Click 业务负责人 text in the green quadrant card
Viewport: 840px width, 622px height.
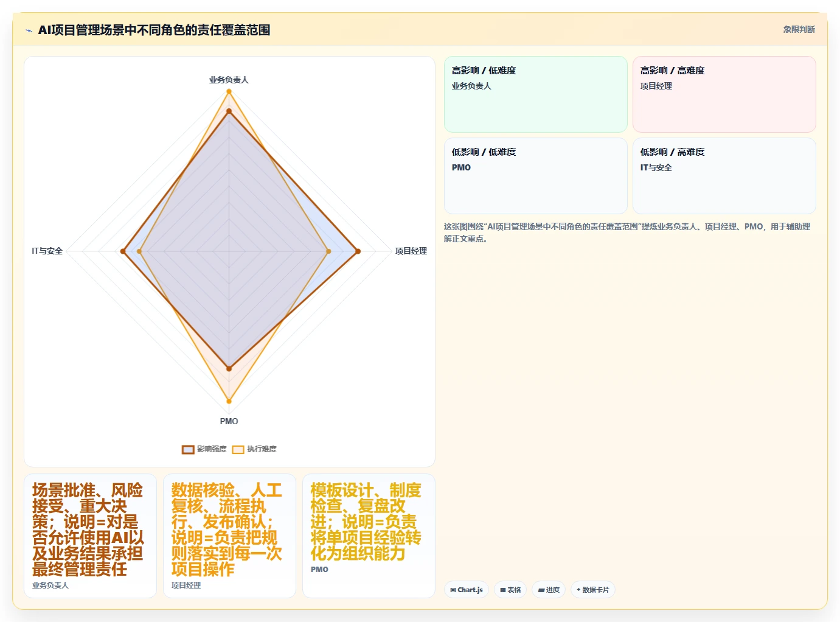click(471, 86)
